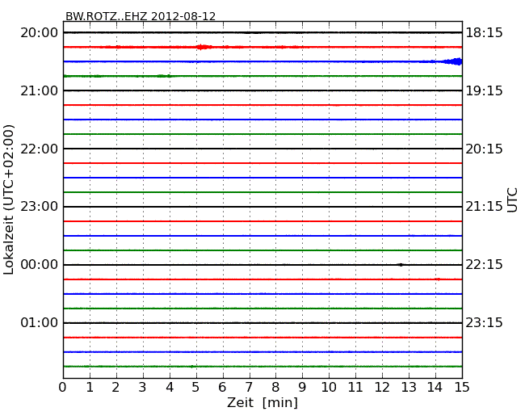This screenshot has height=420, width=525.
Task: Click the 21:15 UTC label
Action: tap(484, 207)
